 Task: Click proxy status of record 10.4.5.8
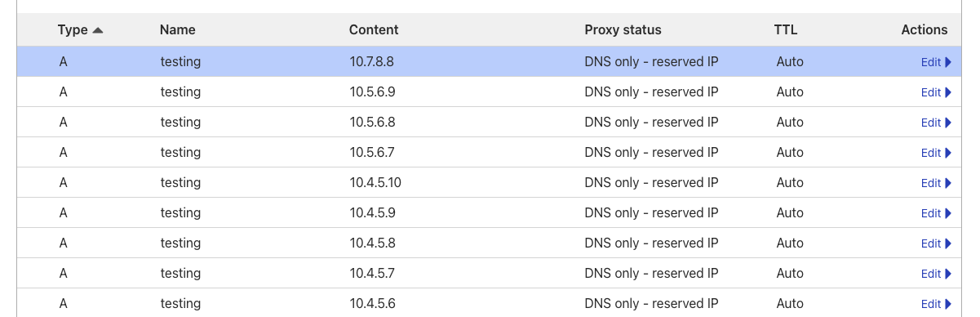651,243
